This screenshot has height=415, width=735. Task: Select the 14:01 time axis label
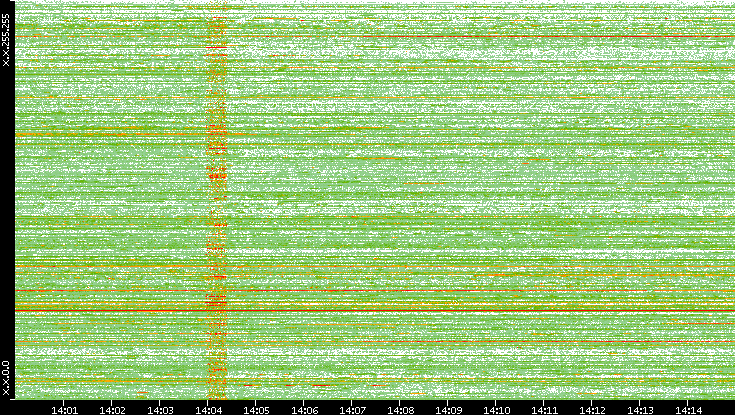coord(64,410)
